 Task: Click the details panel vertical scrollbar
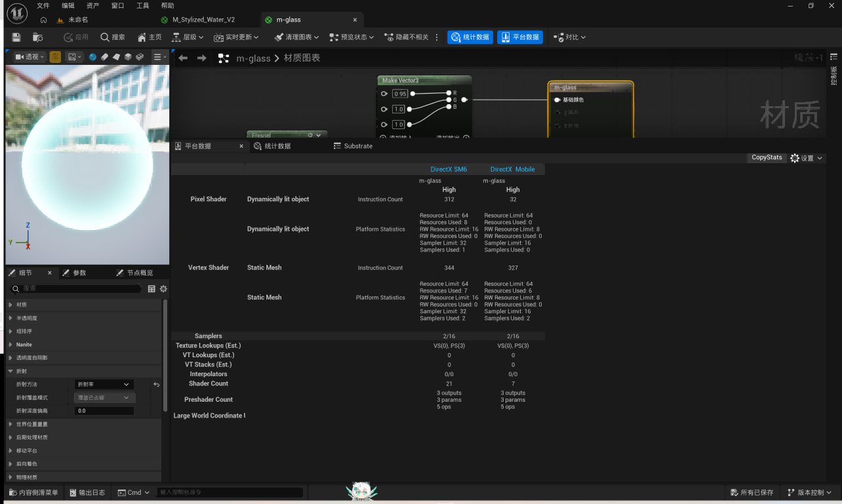pyautogui.click(x=165, y=355)
